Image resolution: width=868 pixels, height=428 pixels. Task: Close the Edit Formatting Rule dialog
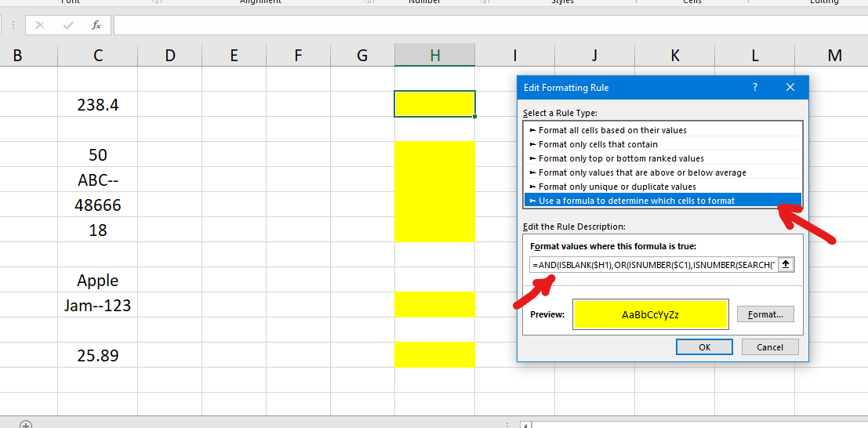tap(790, 88)
